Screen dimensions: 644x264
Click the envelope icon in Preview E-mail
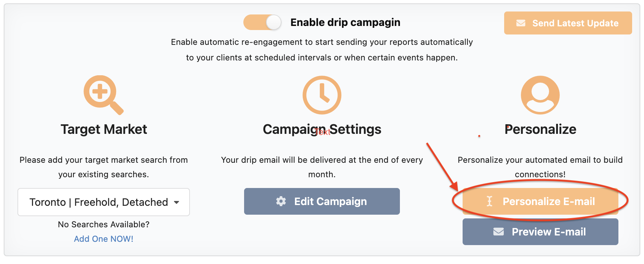pos(499,232)
